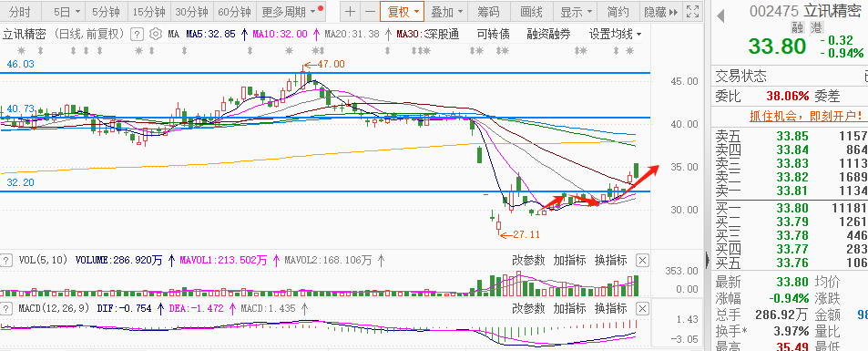Open help for the VOL indicator
The height and width of the screenshot is (351, 868).
6,260
